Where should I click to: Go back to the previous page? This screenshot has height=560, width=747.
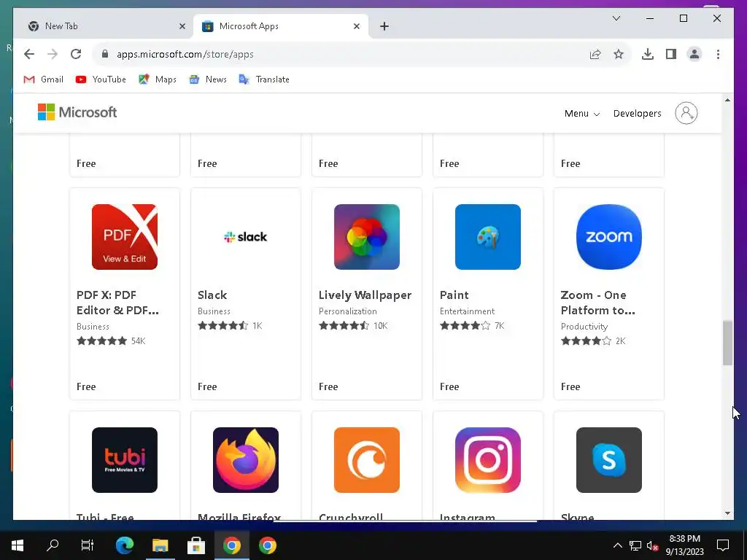[29, 54]
